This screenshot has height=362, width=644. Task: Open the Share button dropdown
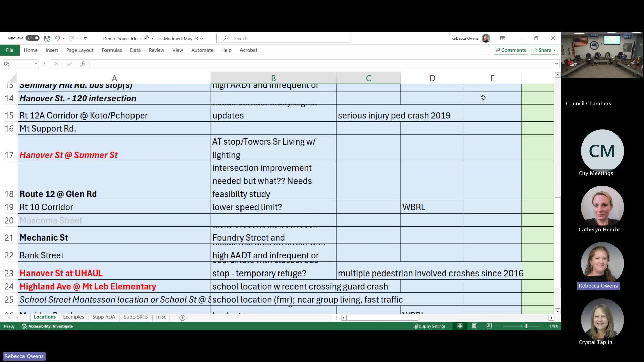pos(554,50)
